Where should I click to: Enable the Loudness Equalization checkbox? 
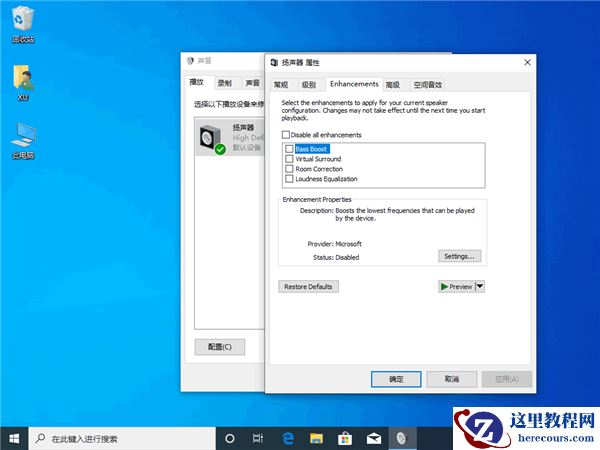(x=289, y=179)
